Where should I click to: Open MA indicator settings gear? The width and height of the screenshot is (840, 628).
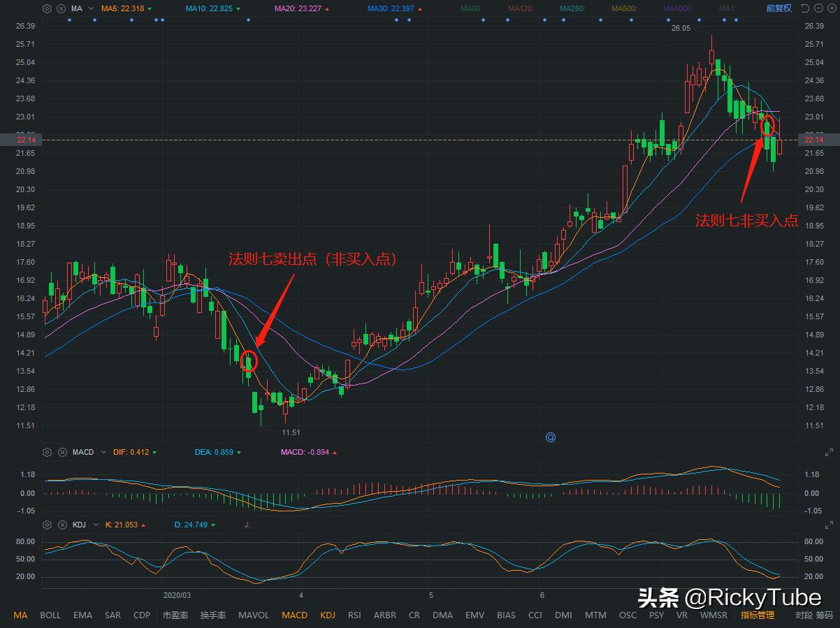tap(47, 8)
